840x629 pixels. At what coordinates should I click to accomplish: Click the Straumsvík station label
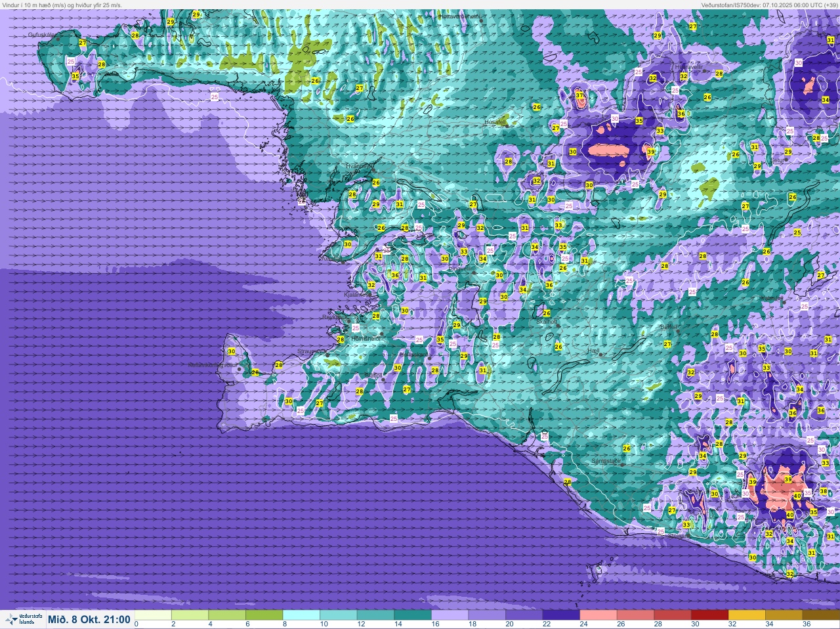[311, 351]
